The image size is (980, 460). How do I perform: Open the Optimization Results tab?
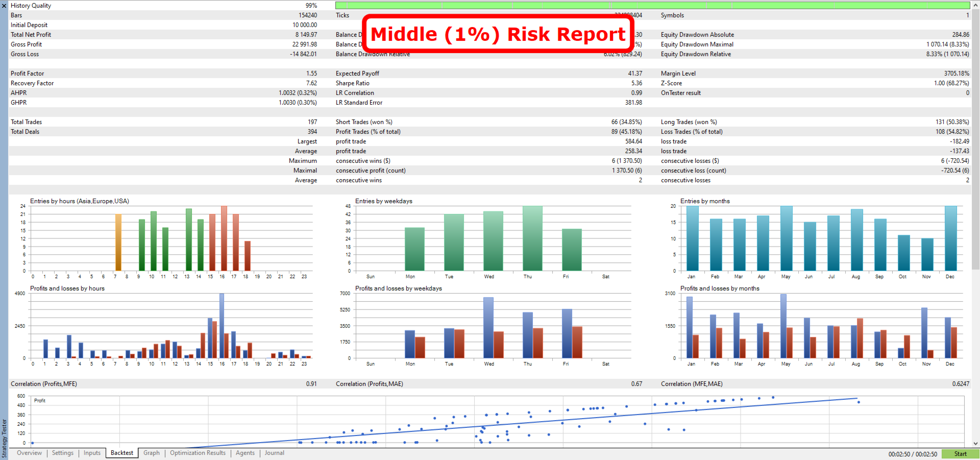pos(198,453)
